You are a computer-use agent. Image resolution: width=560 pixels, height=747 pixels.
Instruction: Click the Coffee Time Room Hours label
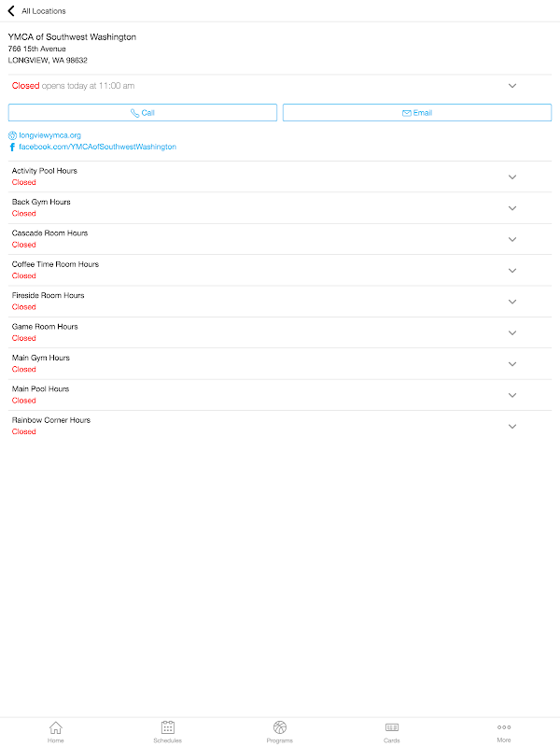pyautogui.click(x=56, y=264)
